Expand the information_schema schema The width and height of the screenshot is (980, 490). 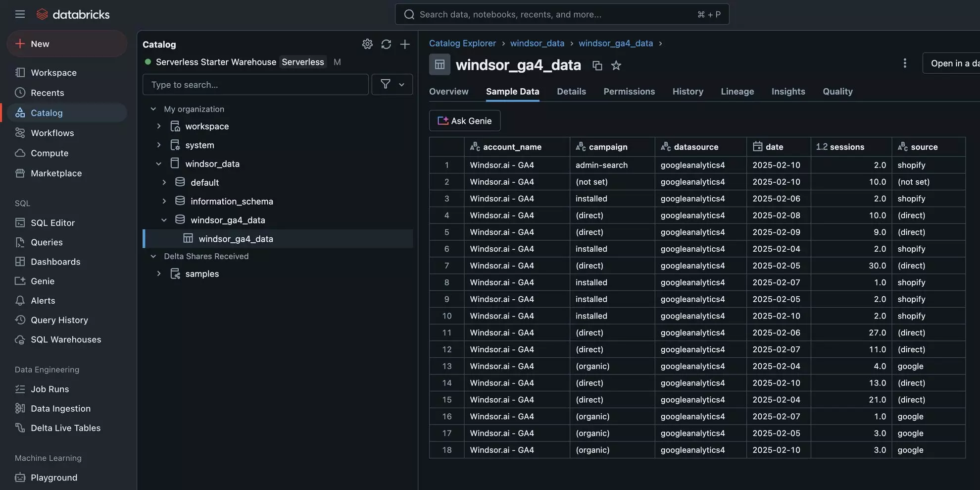coord(164,201)
